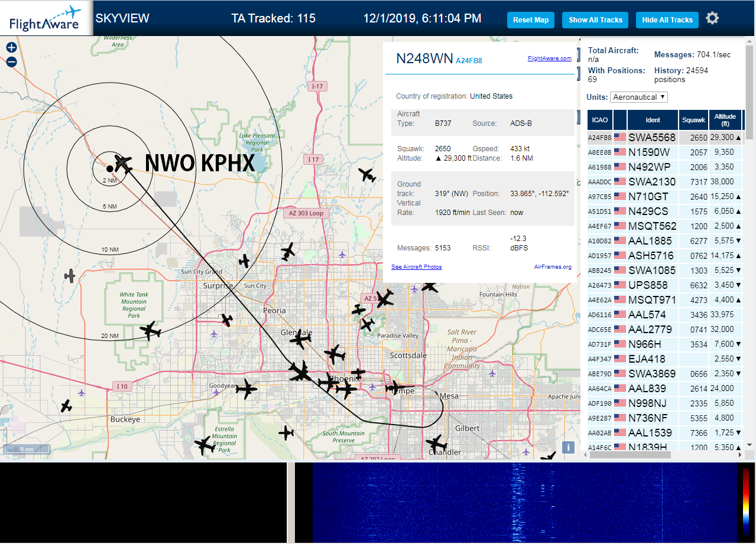The height and width of the screenshot is (544, 756).
Task: Select the SWA1085 row
Action: click(665, 271)
